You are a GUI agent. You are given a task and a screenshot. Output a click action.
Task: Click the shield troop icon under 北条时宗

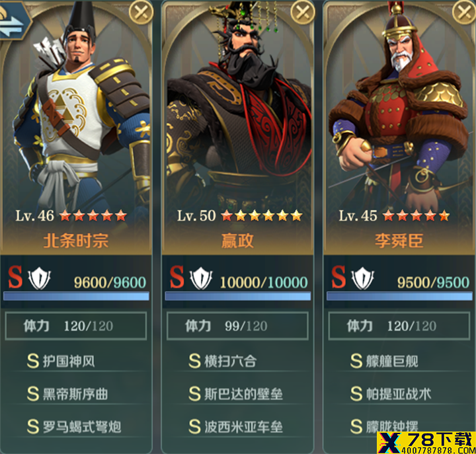pos(39,278)
